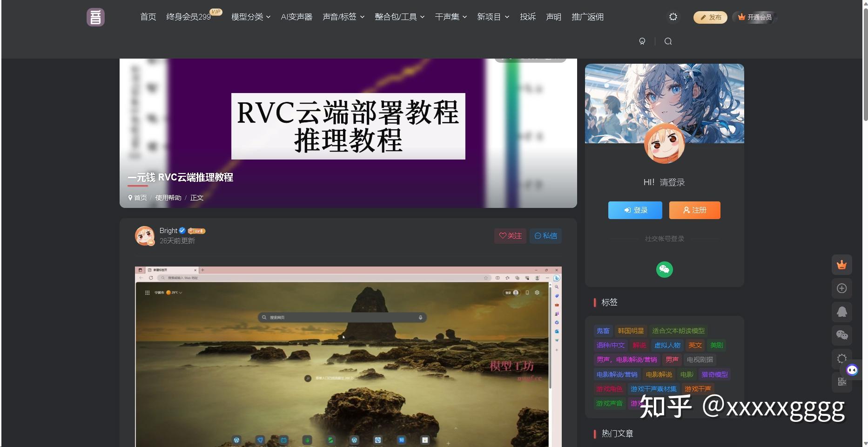Click the search icon below the top bar
868x447 pixels.
(668, 41)
